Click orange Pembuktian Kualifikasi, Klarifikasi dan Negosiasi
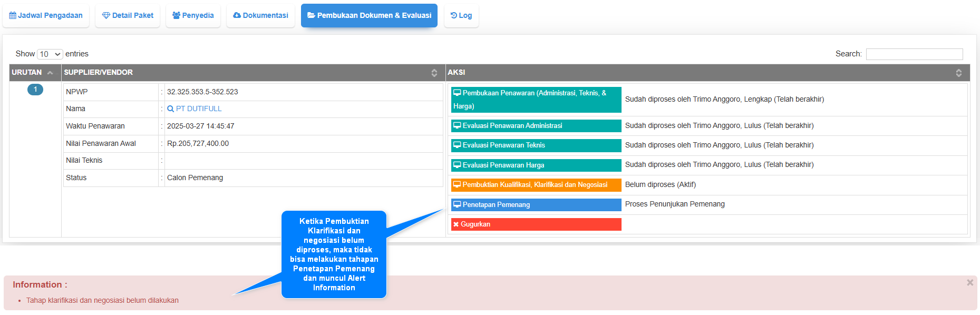 coord(536,185)
